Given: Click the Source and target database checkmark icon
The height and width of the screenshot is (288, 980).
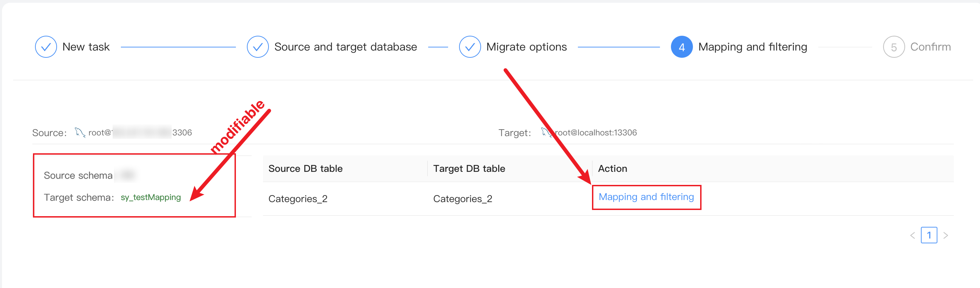Looking at the screenshot, I should [258, 47].
